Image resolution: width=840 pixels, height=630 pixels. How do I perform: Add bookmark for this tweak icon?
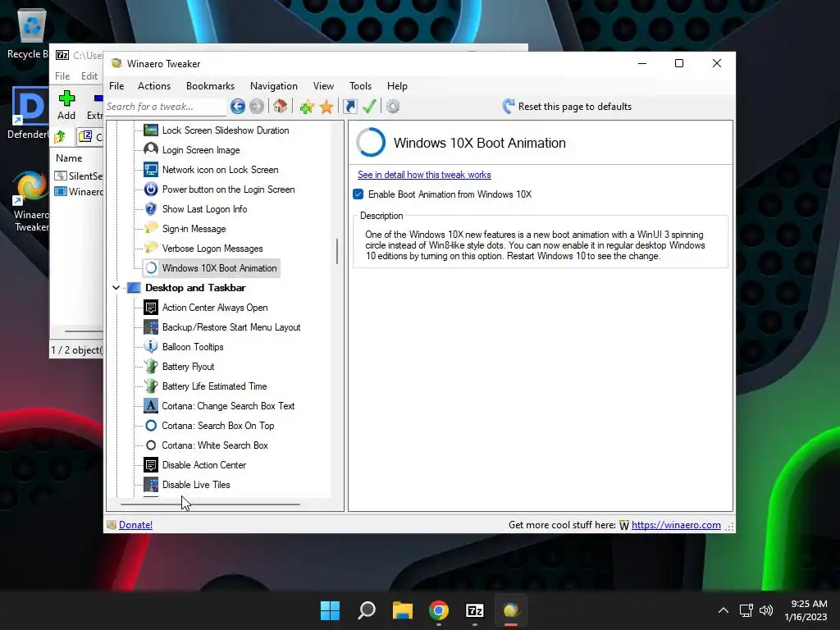(x=307, y=107)
